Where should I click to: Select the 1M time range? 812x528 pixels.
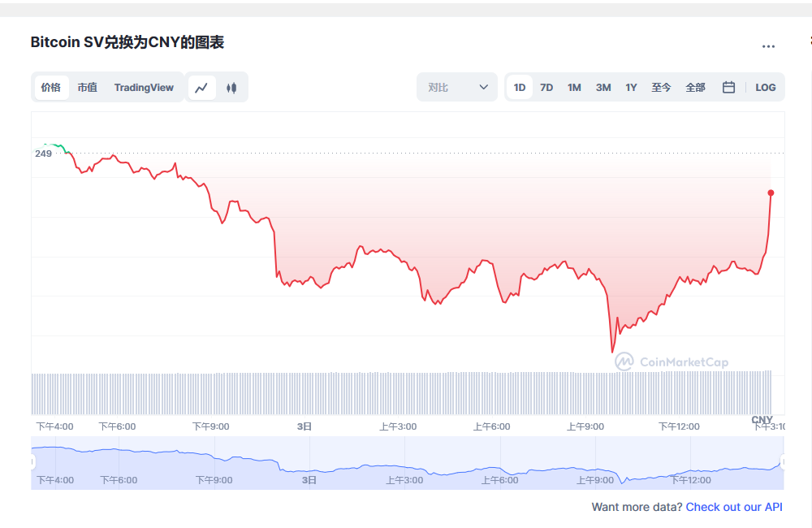click(574, 88)
